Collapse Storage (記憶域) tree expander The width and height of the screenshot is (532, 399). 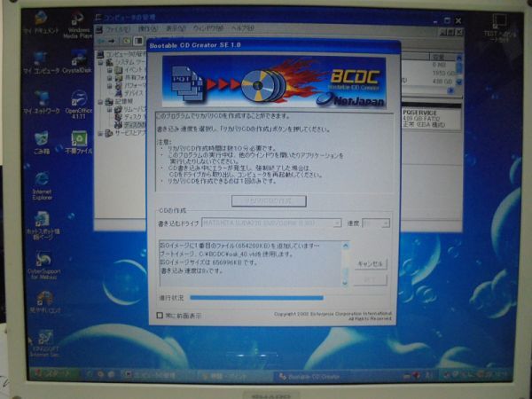click(100, 101)
